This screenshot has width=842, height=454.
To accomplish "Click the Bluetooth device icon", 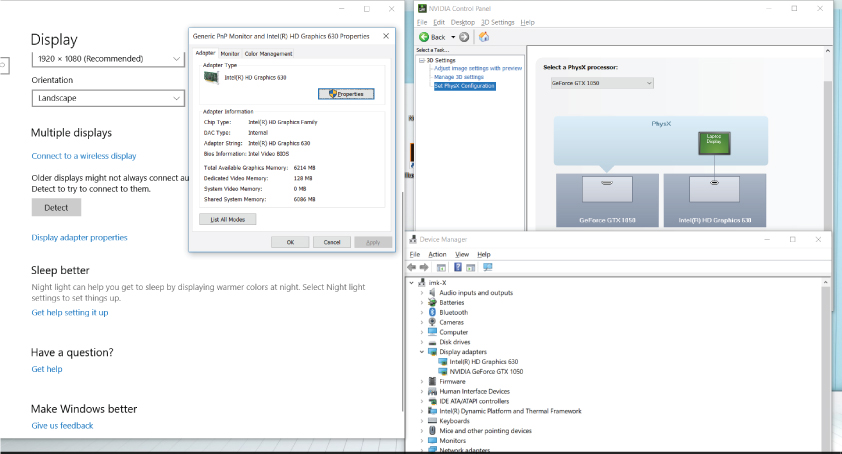I will [432, 312].
